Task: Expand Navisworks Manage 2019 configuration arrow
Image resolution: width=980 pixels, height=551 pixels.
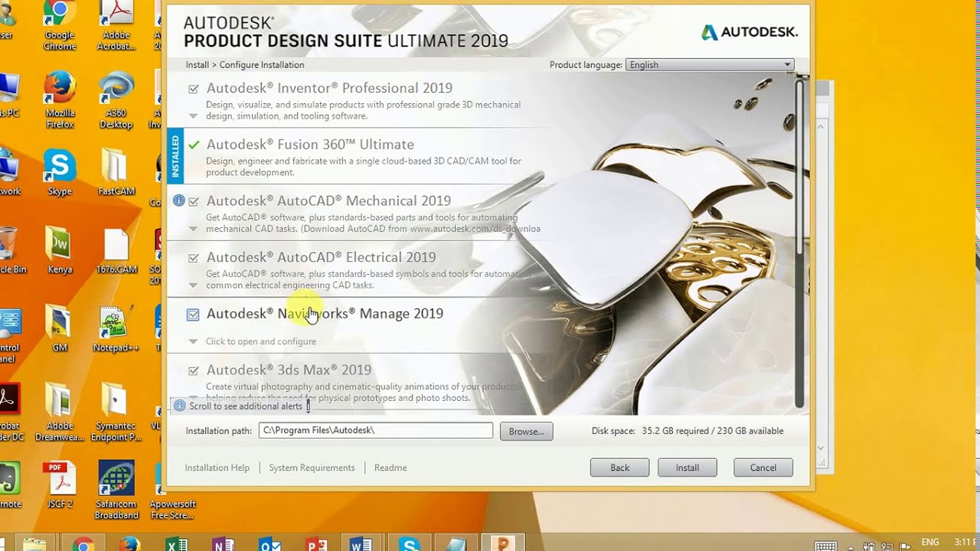Action: [x=193, y=341]
